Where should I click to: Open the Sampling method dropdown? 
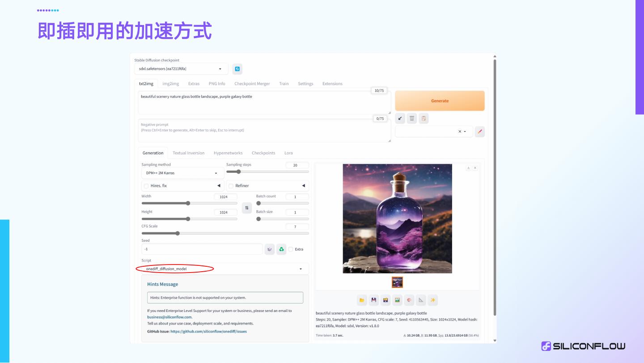point(183,173)
